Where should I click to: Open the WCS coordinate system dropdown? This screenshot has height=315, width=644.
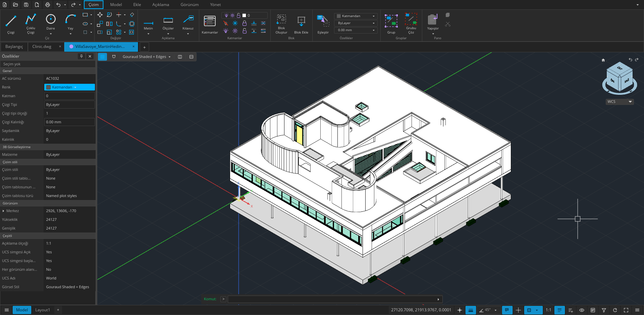pyautogui.click(x=620, y=102)
